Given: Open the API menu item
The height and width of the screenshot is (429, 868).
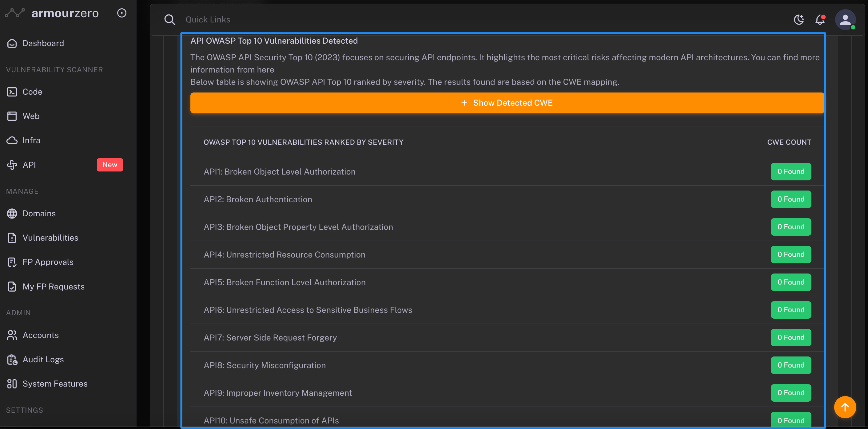Looking at the screenshot, I should coord(29,165).
